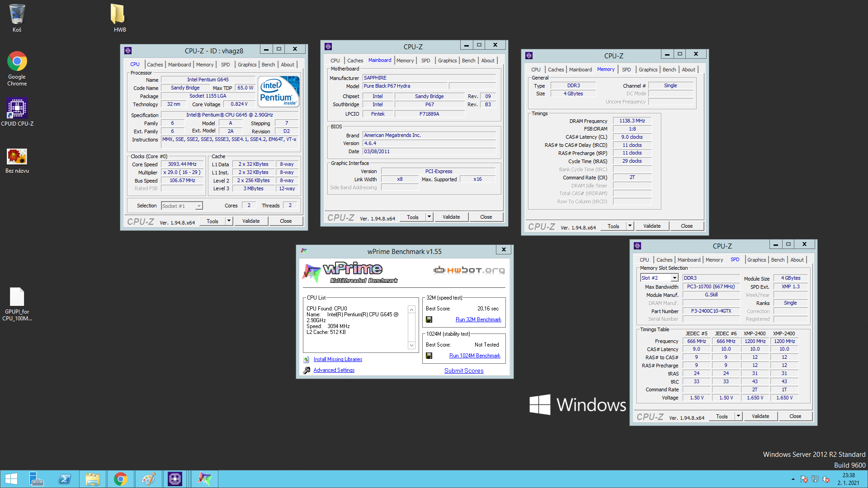The height and width of the screenshot is (488, 868).
Task: Click the volume tray icon
Action: 826,479
